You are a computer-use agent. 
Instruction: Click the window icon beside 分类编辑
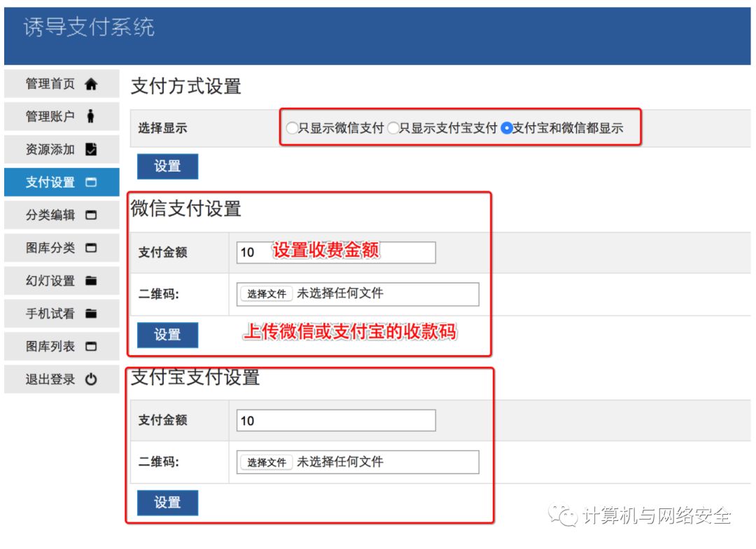click(x=91, y=216)
